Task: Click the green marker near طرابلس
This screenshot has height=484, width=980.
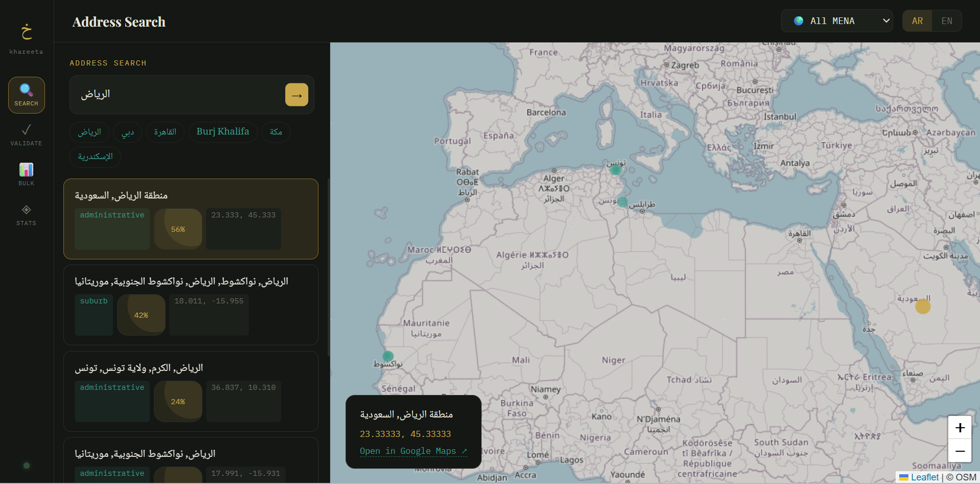Action: point(622,202)
